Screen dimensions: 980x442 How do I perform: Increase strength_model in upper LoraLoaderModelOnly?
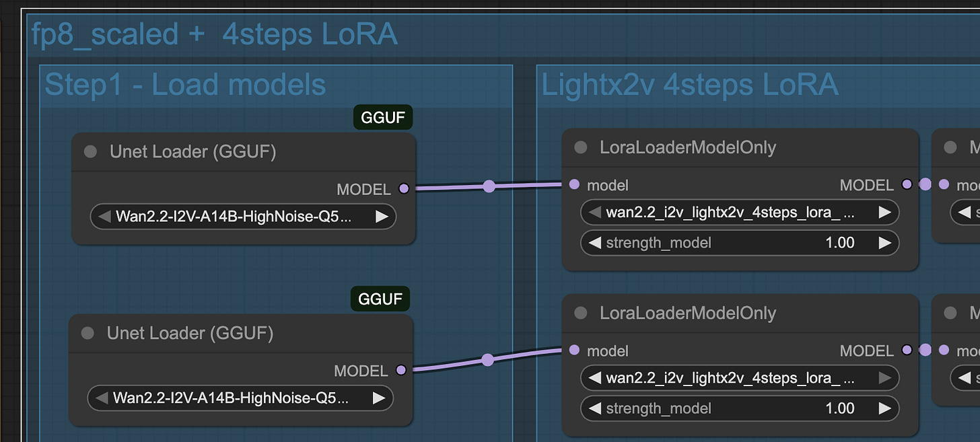(x=885, y=243)
